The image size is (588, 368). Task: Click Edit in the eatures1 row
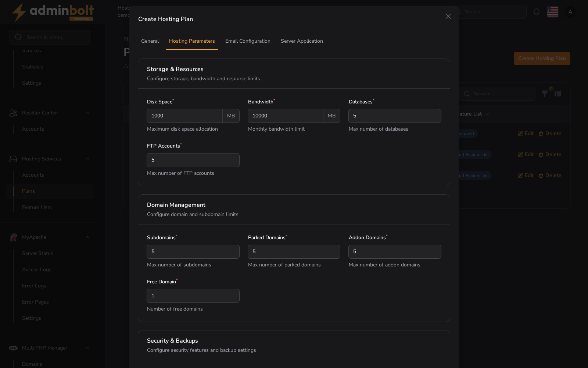point(526,134)
